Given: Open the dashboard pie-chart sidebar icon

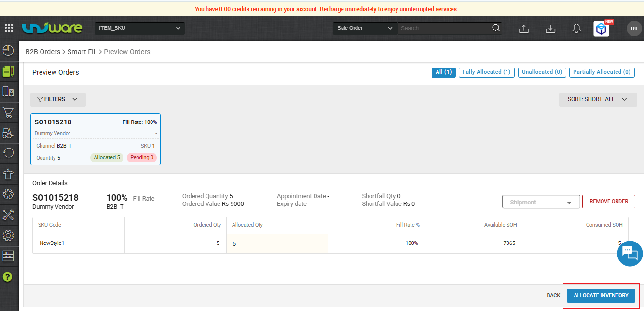Looking at the screenshot, I should tap(8, 50).
